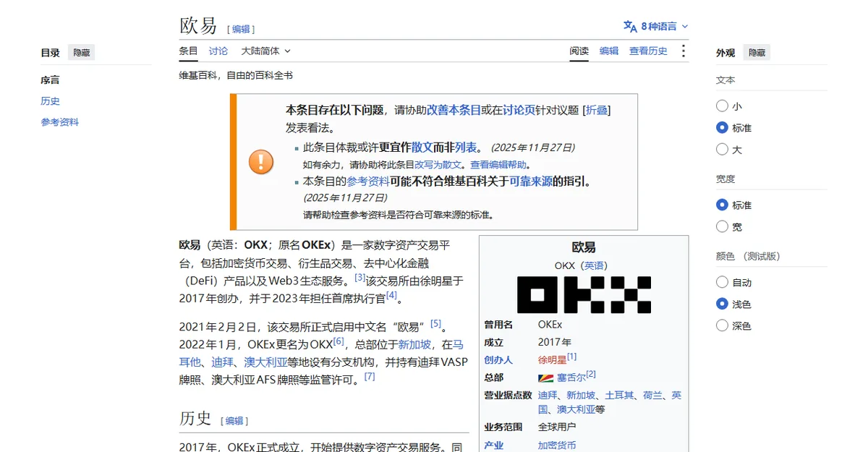Screen dimensions: 868x452
Task: Open the 迪拜 link in the paragraph
Action: pos(222,362)
